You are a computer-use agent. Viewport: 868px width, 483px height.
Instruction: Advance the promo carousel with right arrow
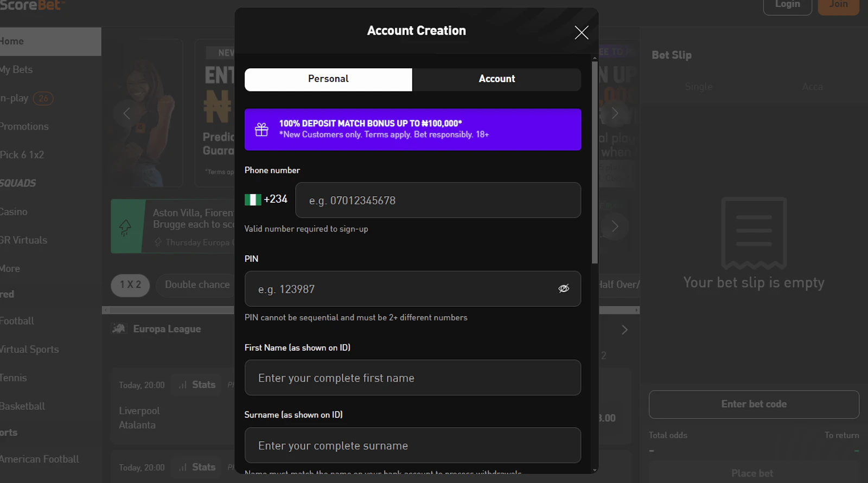615,113
